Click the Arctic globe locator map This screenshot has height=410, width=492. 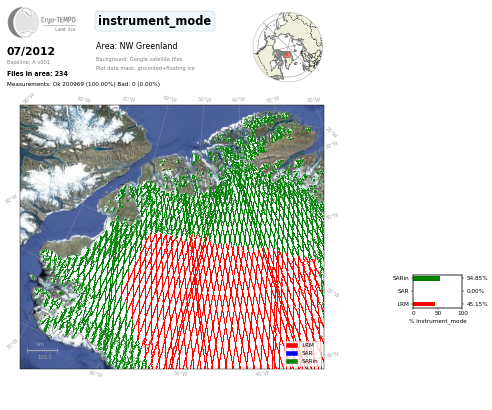click(x=288, y=47)
